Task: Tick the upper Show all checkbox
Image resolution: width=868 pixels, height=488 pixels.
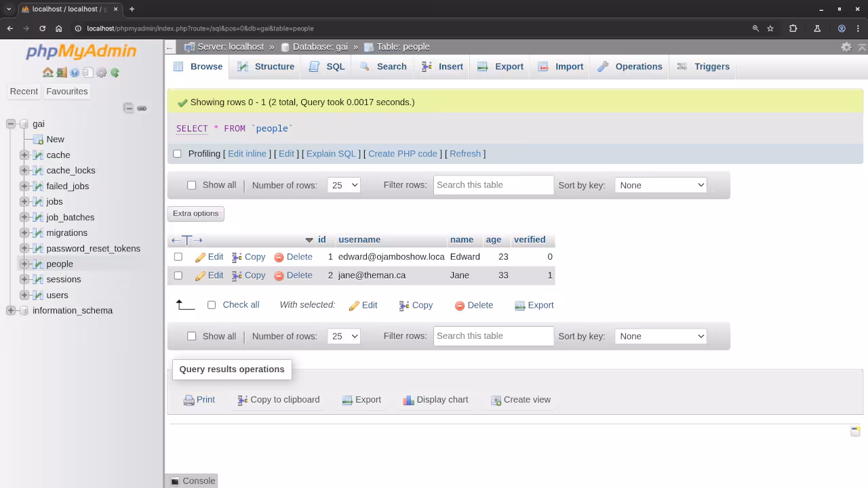Action: tap(191, 185)
